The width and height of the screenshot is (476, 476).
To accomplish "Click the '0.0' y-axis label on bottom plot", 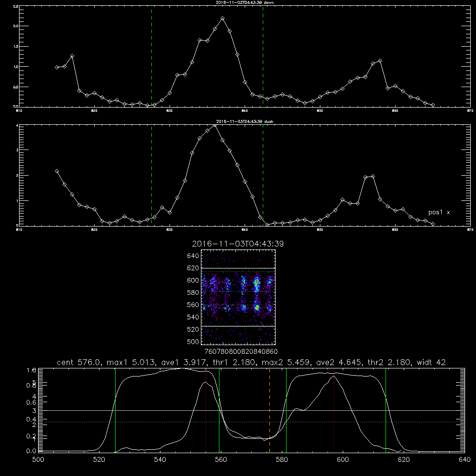I will 31,451.
